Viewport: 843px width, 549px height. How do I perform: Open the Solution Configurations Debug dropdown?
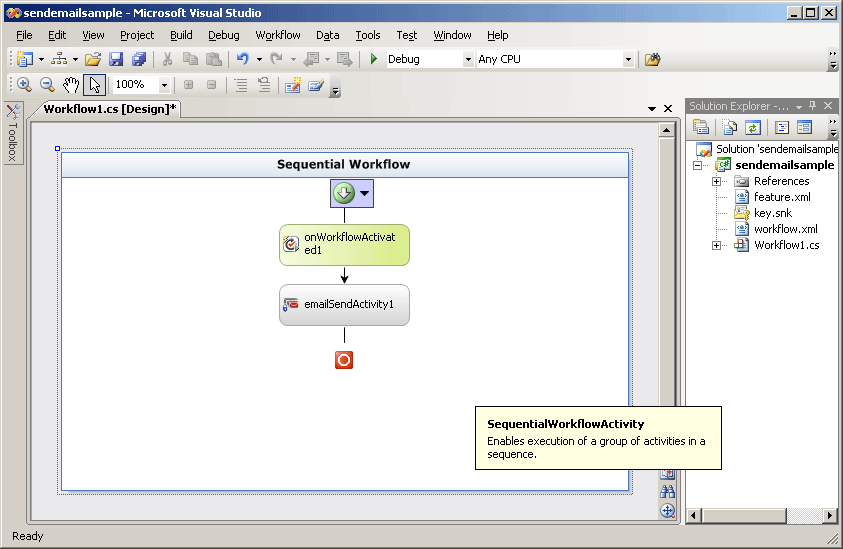coord(468,59)
